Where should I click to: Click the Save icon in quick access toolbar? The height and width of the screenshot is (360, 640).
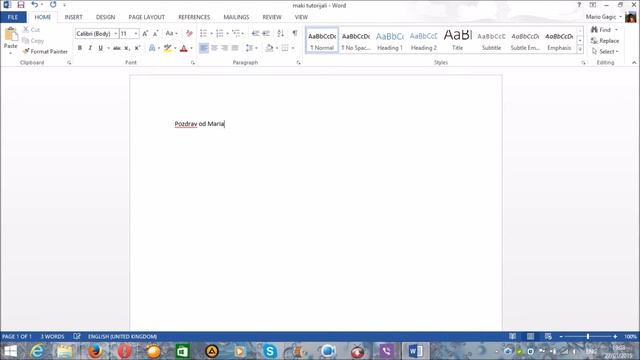pos(21,5)
